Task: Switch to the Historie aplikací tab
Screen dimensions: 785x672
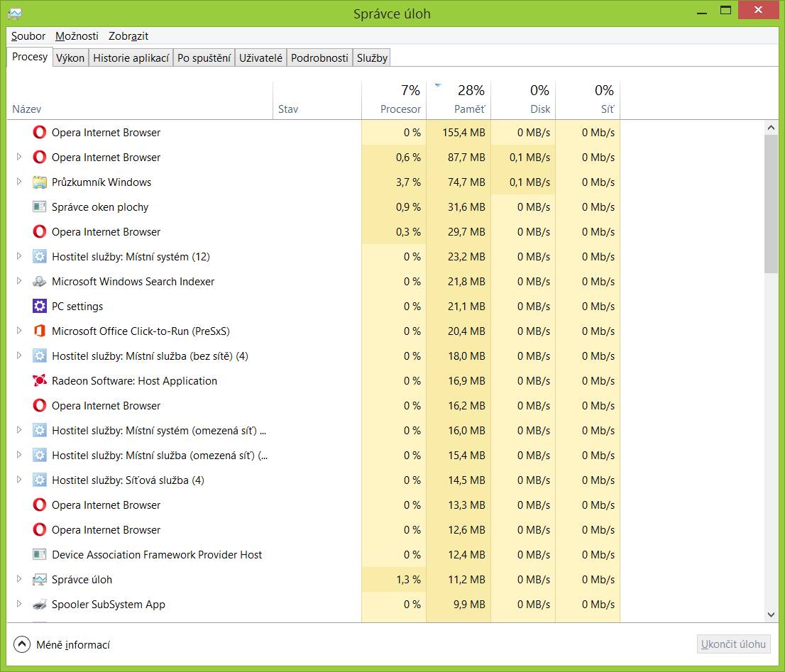Action: 131,58
